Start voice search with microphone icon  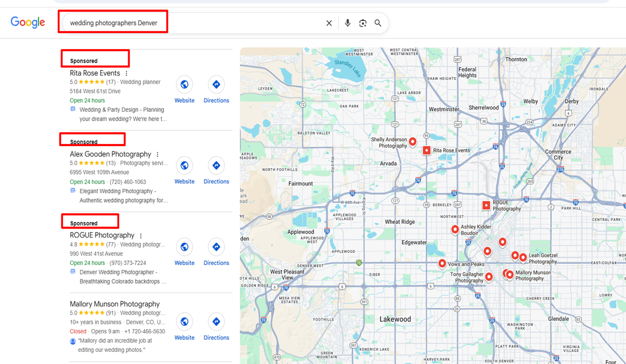point(347,23)
